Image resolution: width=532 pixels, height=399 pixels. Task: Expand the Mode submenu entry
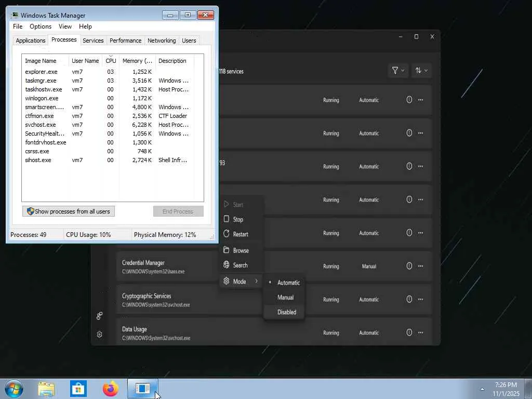point(241,281)
